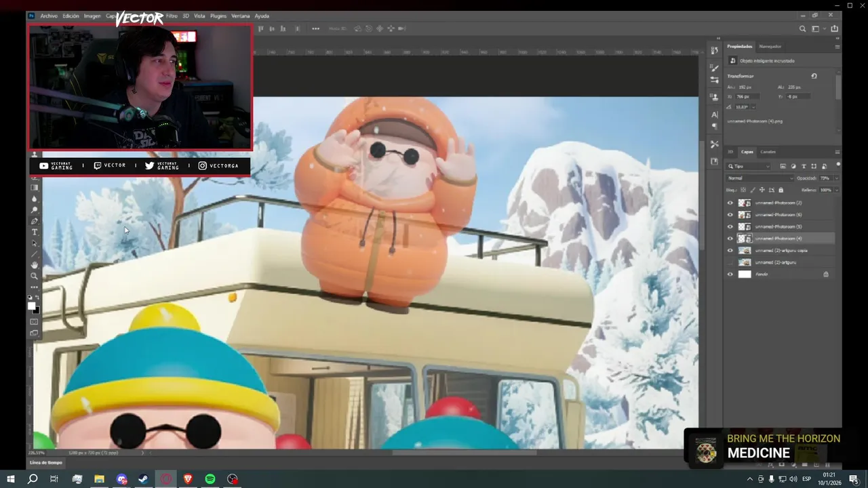
Task: Open the rotation angle dropdown in Properties
Action: 753,107
